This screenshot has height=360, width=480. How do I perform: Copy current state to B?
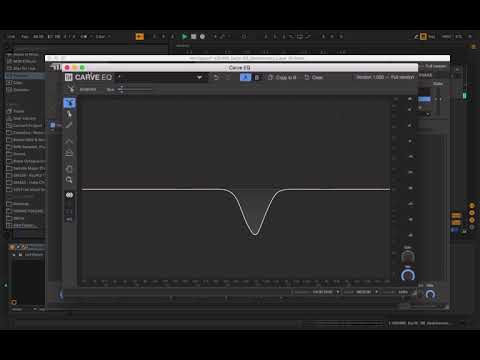282,77
